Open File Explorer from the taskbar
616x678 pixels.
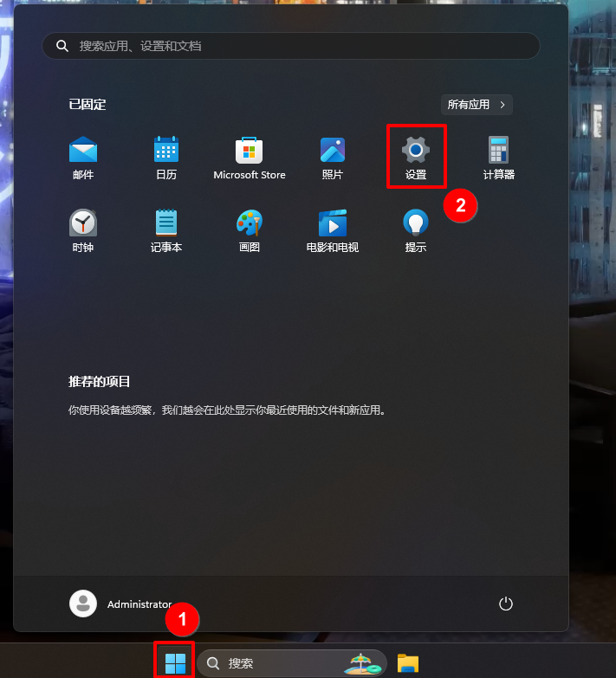point(408,663)
